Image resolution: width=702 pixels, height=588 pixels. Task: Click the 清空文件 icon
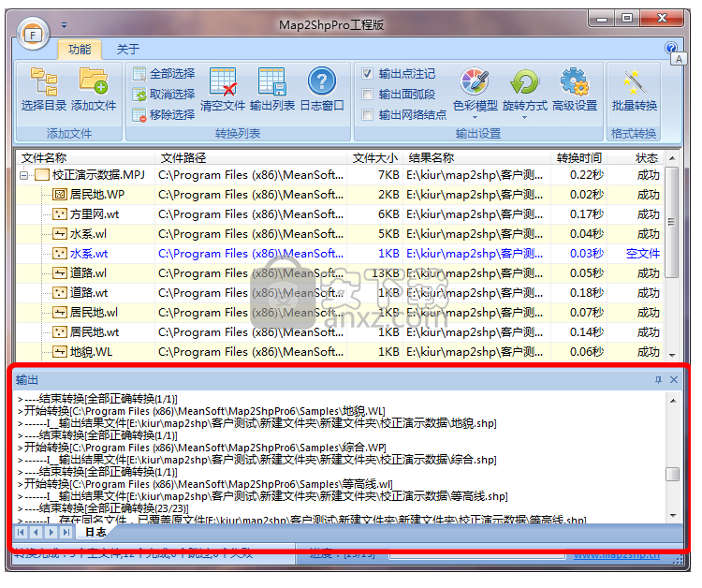pyautogui.click(x=223, y=81)
